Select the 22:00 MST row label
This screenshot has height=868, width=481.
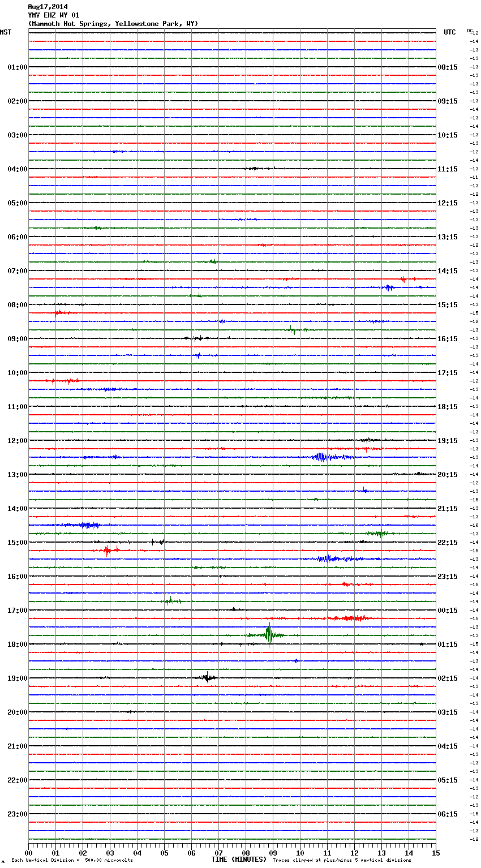(18, 780)
